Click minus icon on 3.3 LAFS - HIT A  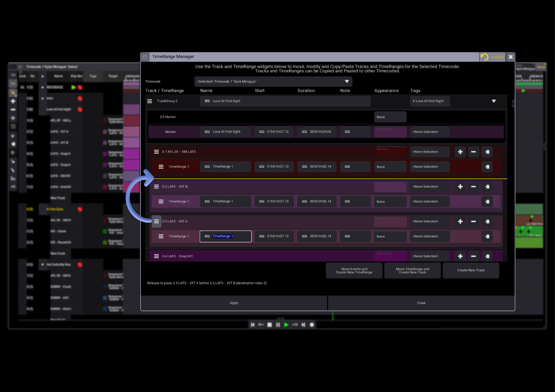(x=473, y=222)
